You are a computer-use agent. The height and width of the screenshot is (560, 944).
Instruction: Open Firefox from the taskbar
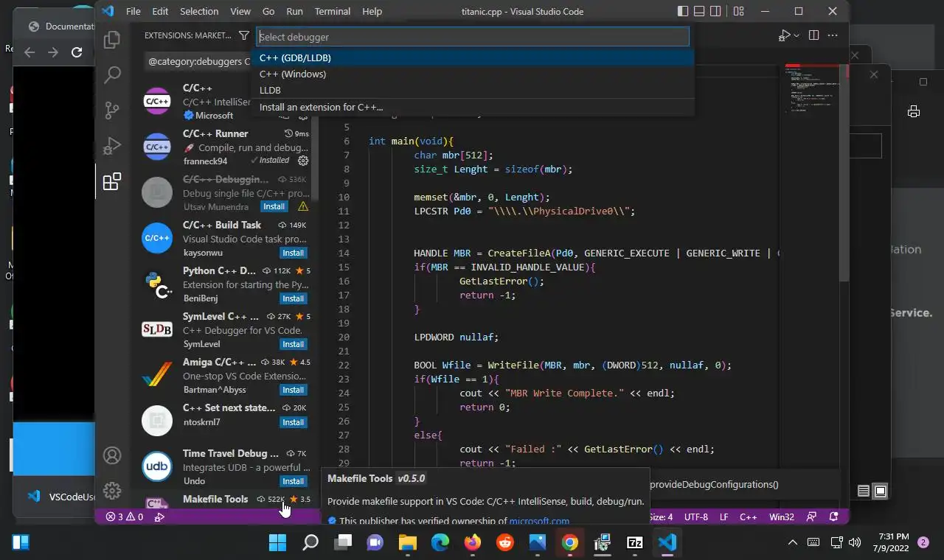tap(473, 543)
